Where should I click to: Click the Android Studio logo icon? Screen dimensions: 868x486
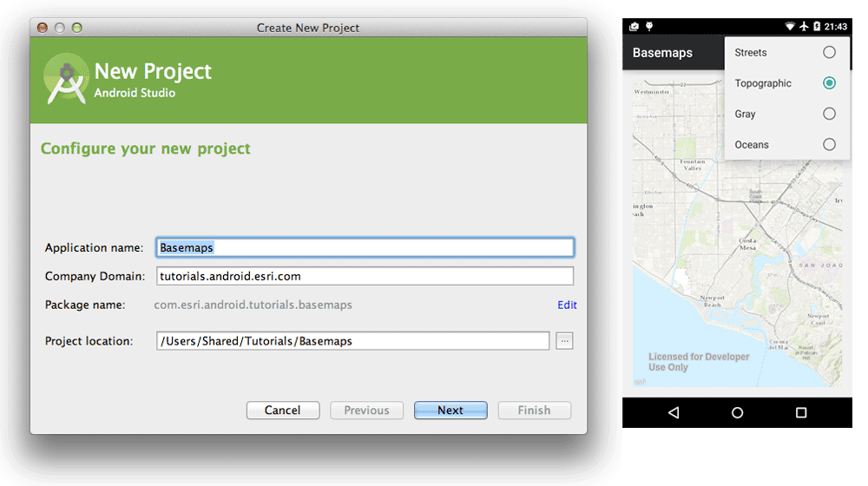(x=67, y=79)
